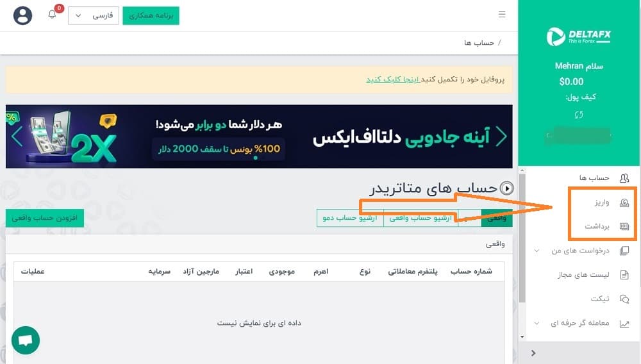Click the حساب ها sidebar icon
The image size is (641, 364).
pyautogui.click(x=624, y=178)
